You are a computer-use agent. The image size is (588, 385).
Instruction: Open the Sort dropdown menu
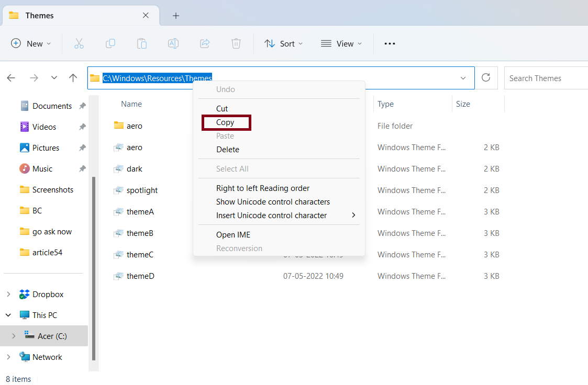(x=283, y=44)
